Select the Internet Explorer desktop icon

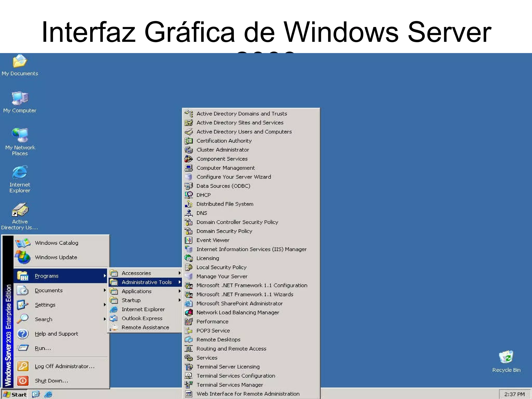20,179
